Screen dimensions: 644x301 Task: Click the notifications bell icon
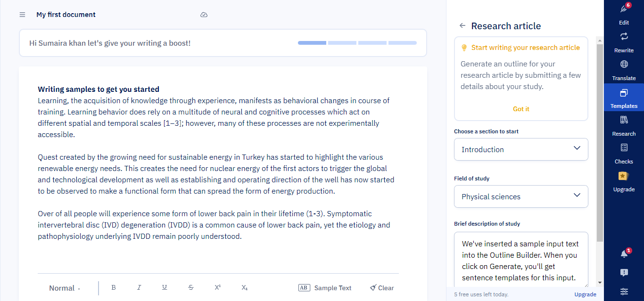[x=624, y=254]
